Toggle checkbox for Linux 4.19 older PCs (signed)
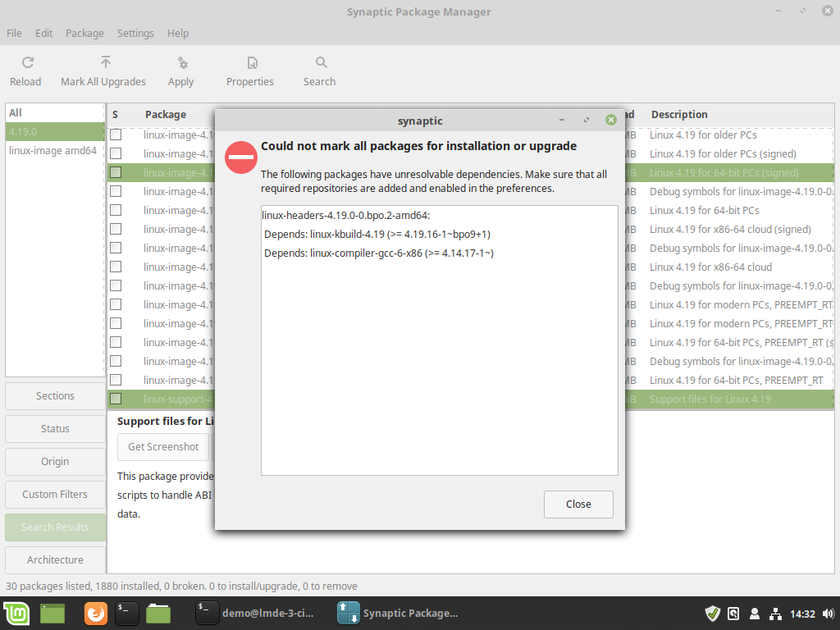This screenshot has width=840, height=630. click(x=116, y=153)
